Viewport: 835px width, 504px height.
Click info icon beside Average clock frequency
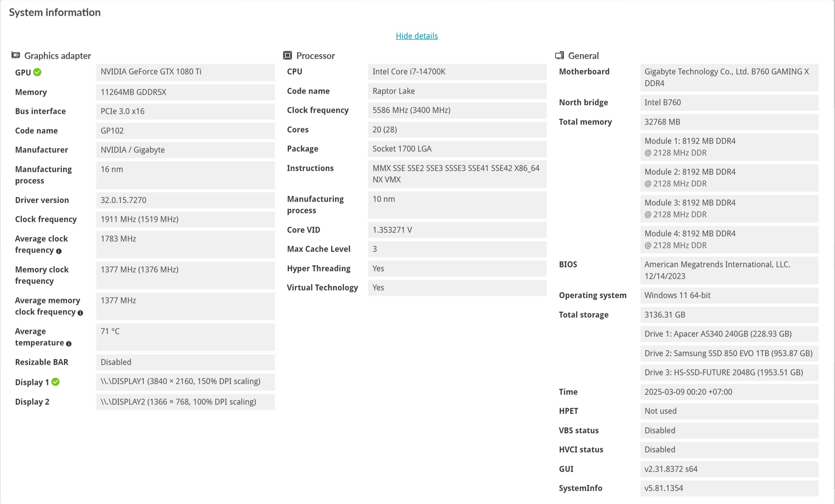point(59,251)
